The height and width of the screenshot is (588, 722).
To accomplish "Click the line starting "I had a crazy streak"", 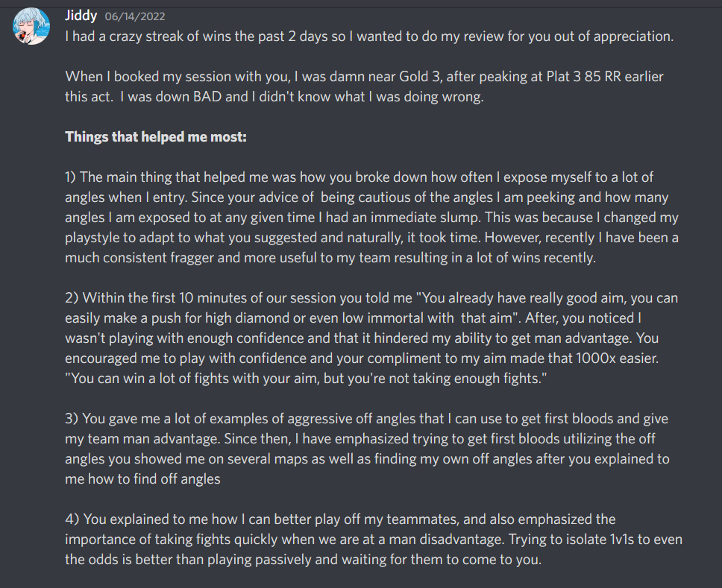I will (369, 36).
